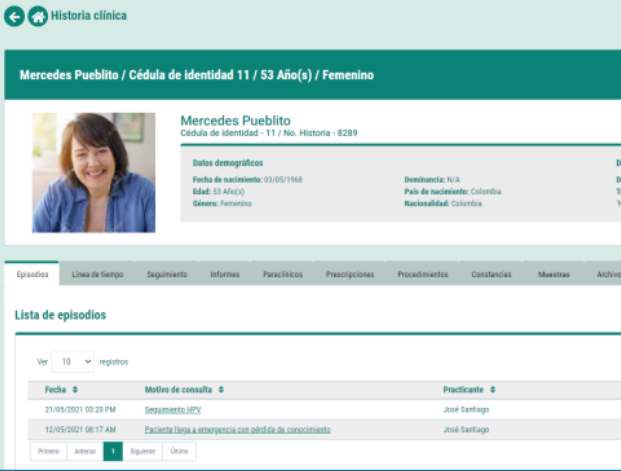Open the Prescripciones tab

coord(350,274)
